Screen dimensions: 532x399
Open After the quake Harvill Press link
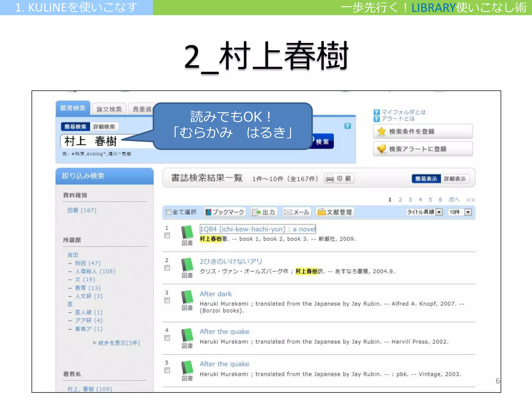[x=224, y=332]
